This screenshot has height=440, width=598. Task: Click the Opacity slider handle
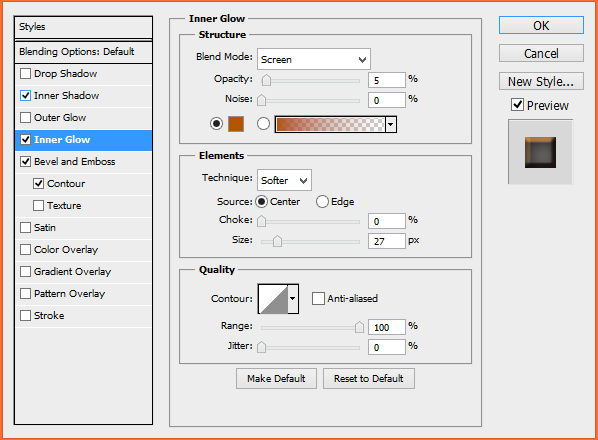click(266, 80)
